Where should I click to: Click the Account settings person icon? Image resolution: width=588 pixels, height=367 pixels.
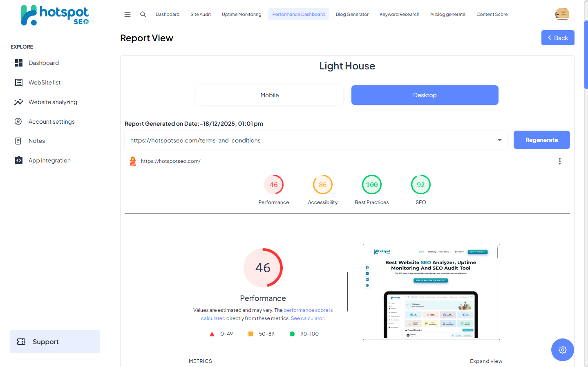[x=18, y=122]
